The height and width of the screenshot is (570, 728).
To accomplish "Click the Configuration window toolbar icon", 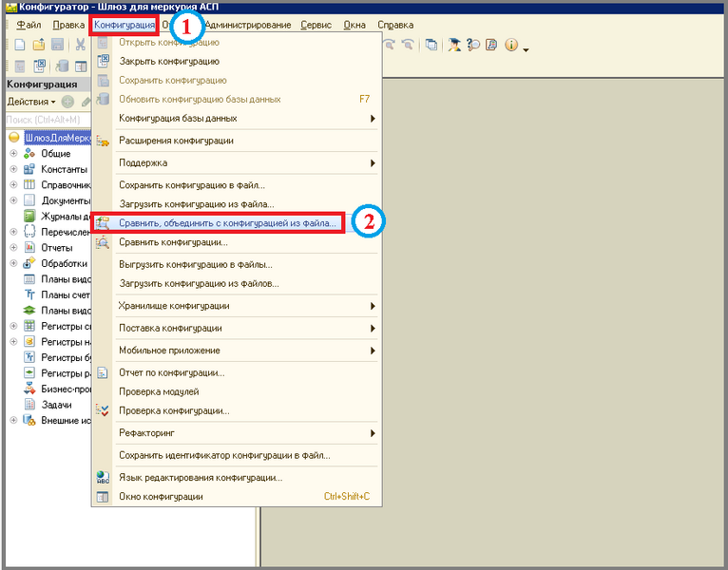I will pyautogui.click(x=81, y=66).
